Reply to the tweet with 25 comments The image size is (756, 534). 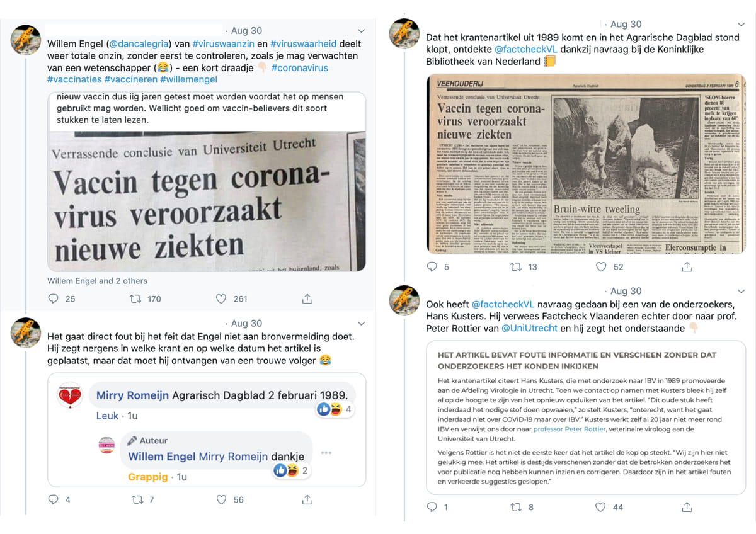click(x=54, y=298)
